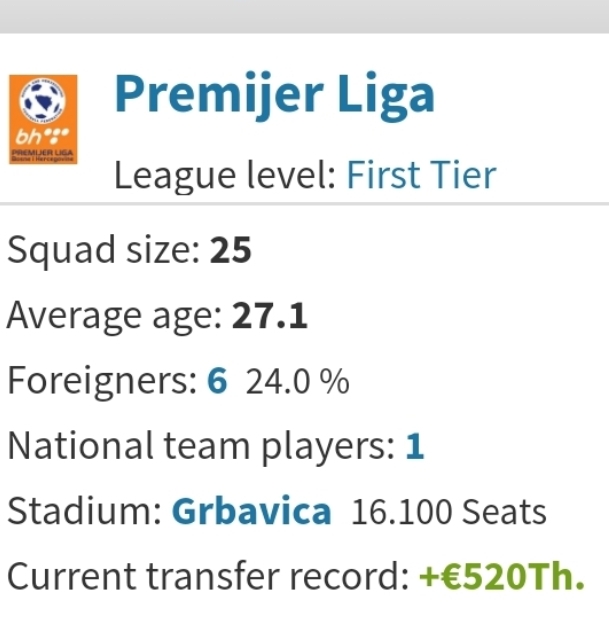Click the orange Premijer Liga league badge
Viewport: 609px width, 625px height.
[43, 119]
